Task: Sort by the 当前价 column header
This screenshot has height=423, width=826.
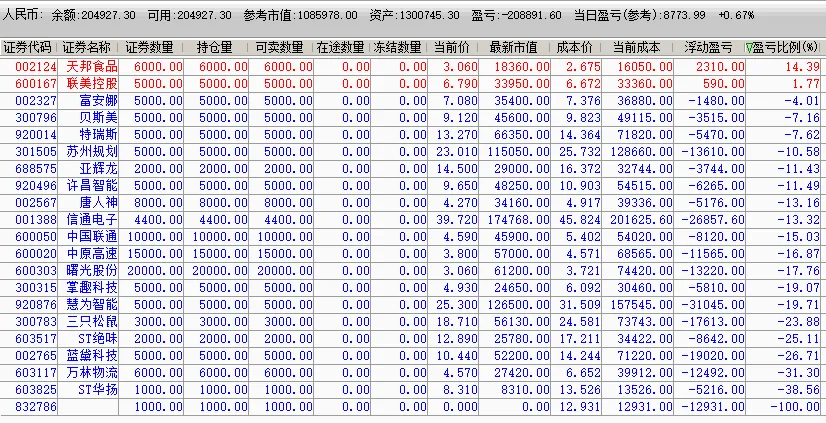Action: coord(451,47)
